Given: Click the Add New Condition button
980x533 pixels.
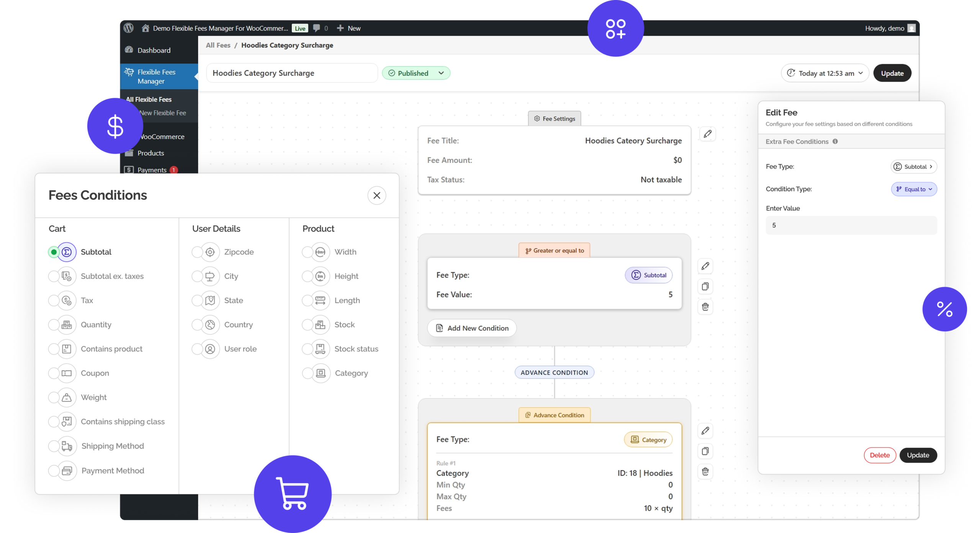Looking at the screenshot, I should 472,328.
